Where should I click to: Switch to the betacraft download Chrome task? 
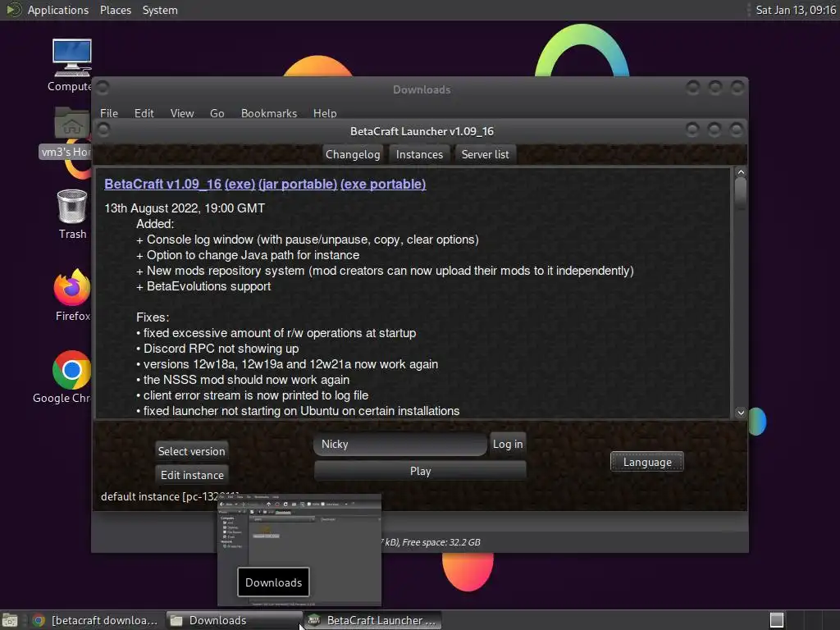click(x=96, y=620)
